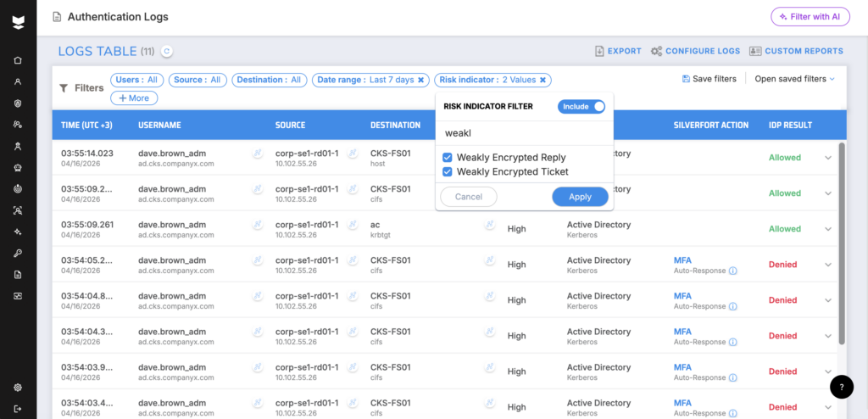
Task: Open the face scan icon in sidebar
Action: pos(18,210)
